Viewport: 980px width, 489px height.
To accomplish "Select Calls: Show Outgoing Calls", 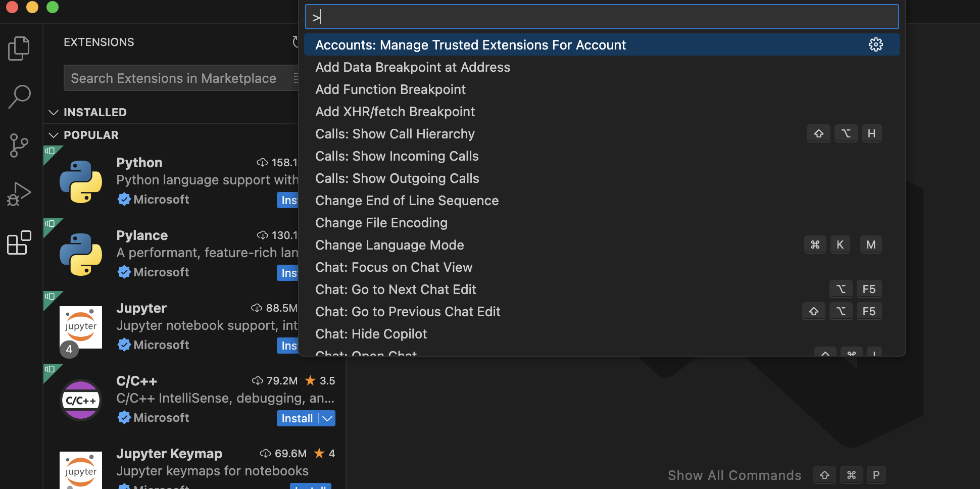I will [602, 178].
